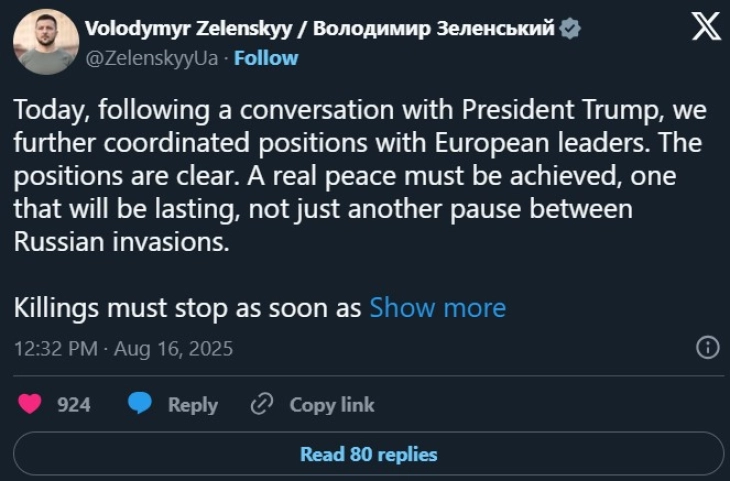The height and width of the screenshot is (481, 730).
Task: Click the 924 likes count
Action: point(74,404)
